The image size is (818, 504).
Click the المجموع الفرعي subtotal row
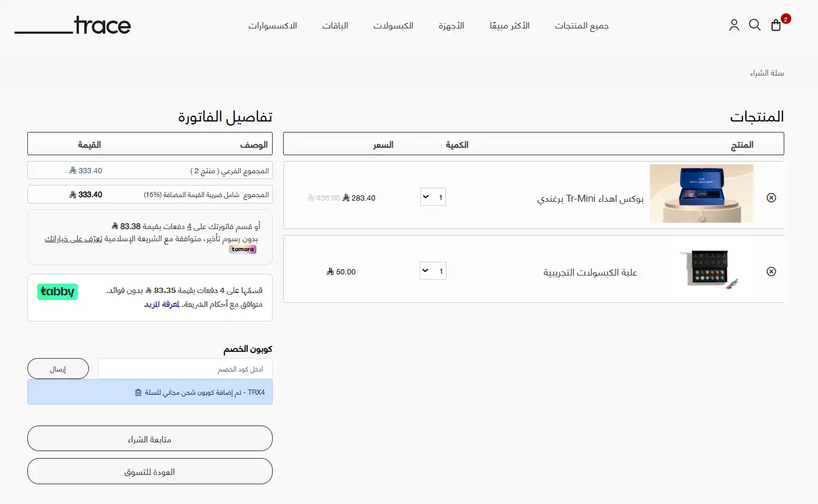pyautogui.click(x=150, y=170)
